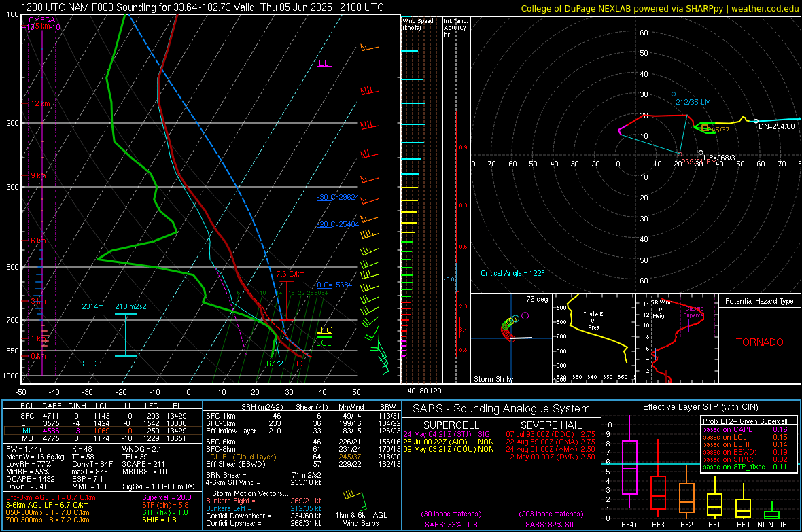The width and height of the screenshot is (802, 532).
Task: Click the DCAPE = 1432 value
Action: (x=30, y=479)
